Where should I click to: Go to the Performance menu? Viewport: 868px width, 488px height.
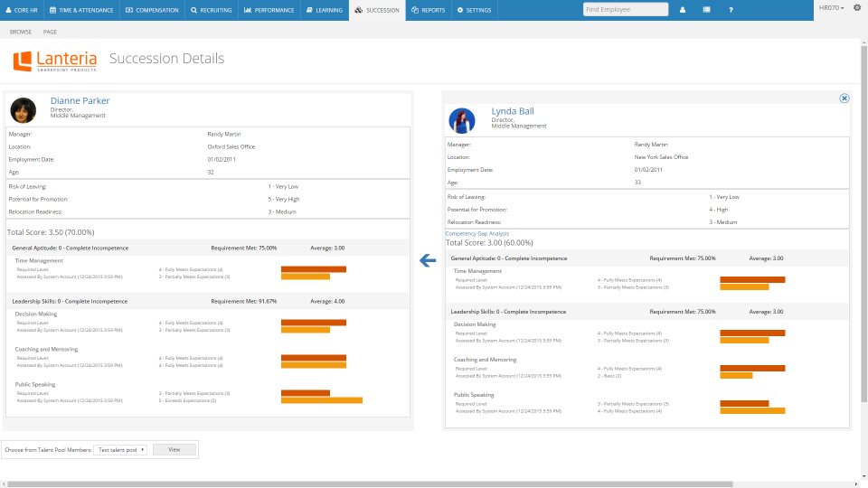269,10
